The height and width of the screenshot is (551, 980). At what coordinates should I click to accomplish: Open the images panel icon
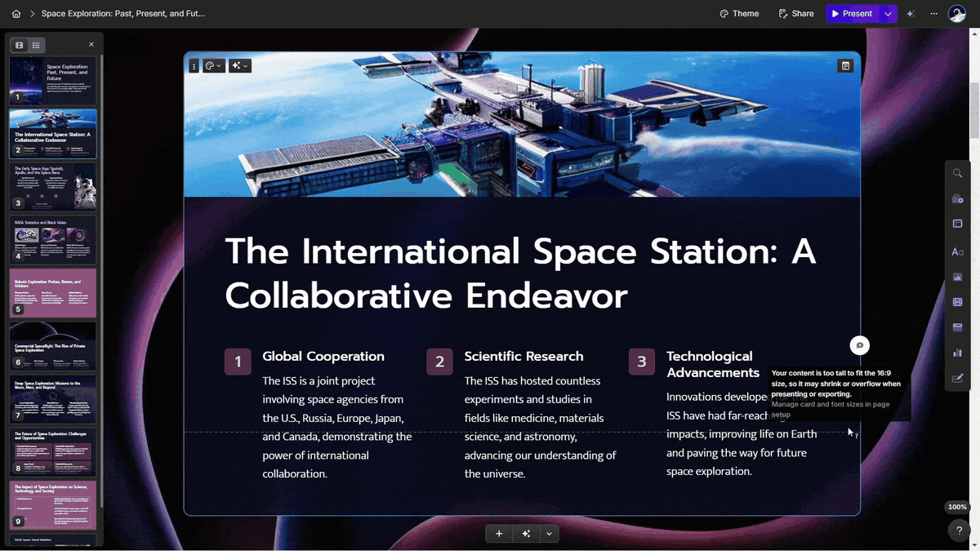[x=957, y=278]
